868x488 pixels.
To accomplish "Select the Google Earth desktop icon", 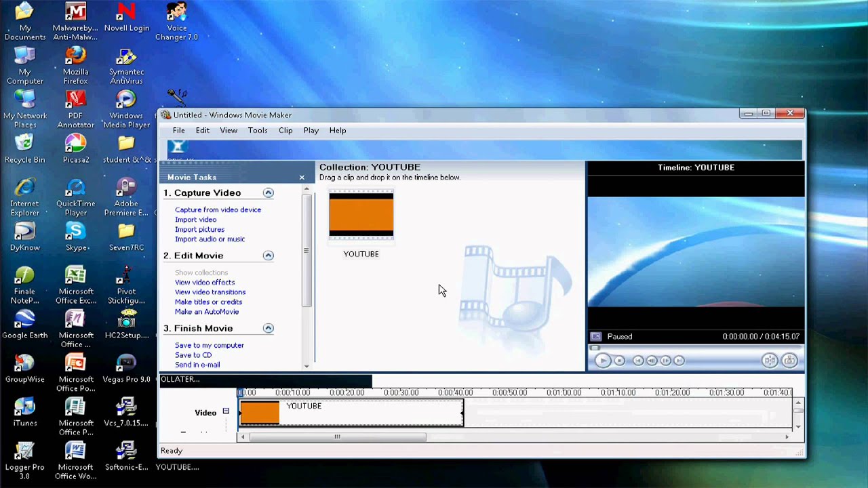I will coord(24,325).
